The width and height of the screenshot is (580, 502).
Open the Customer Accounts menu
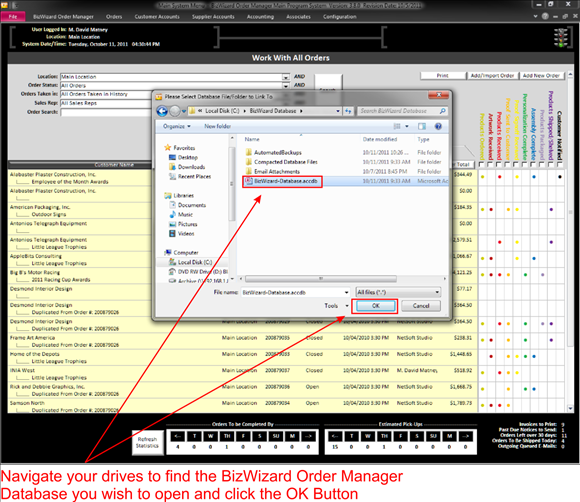coord(157,17)
